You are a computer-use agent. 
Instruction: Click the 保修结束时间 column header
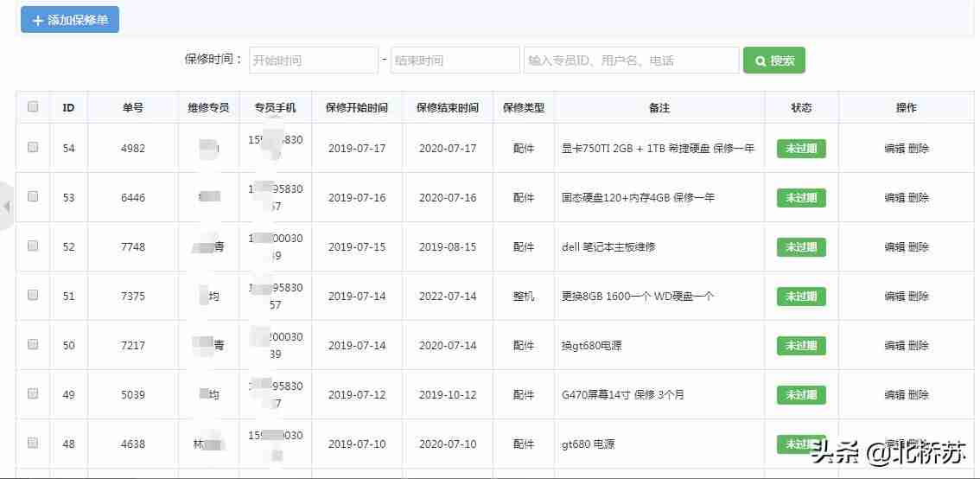click(448, 107)
